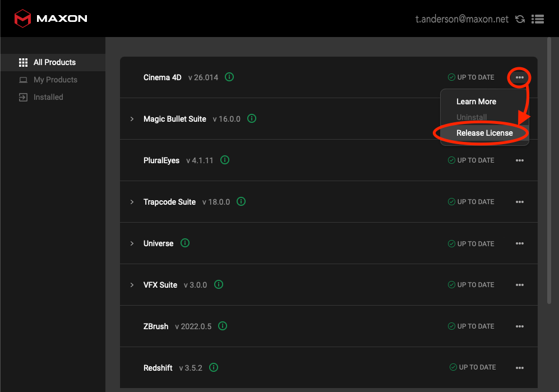Screen dimensions: 559x392
Task: Open info details for Magic Bullet Suite
Action: pyautogui.click(x=251, y=118)
